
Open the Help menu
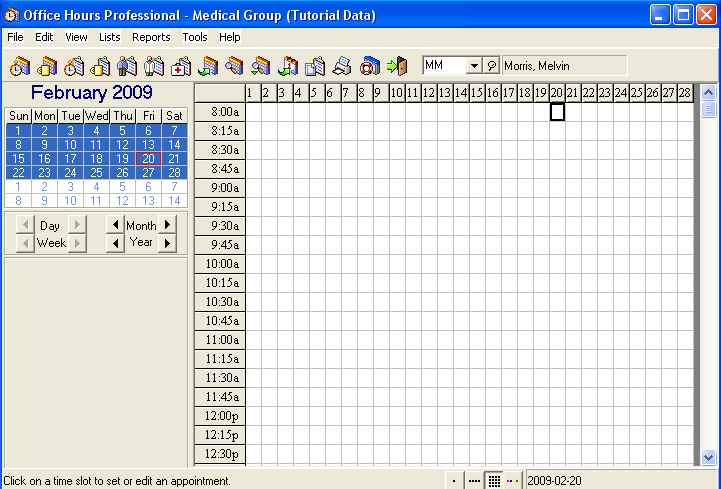click(229, 37)
